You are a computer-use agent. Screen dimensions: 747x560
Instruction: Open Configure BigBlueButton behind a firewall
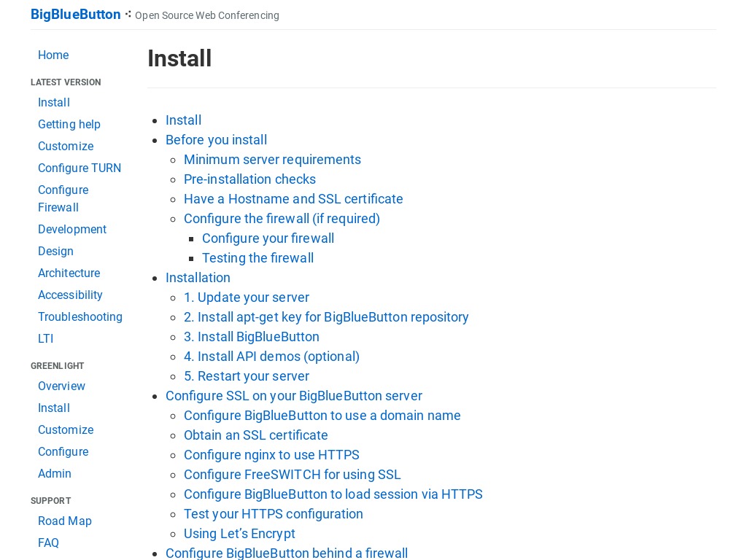(287, 553)
